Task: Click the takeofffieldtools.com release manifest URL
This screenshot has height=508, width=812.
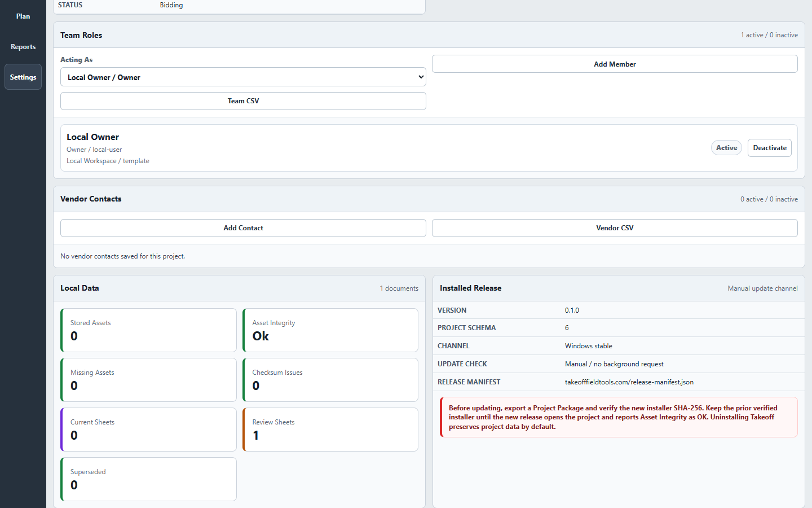Action: tap(629, 382)
